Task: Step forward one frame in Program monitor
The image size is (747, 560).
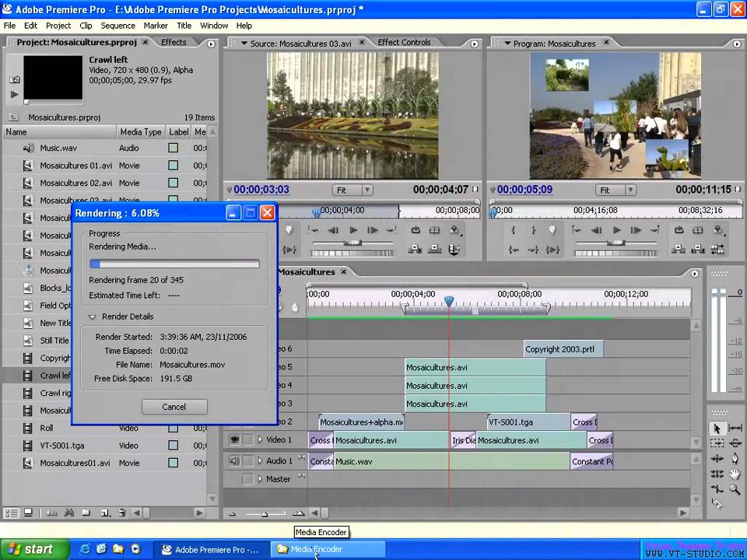Action: tap(636, 230)
